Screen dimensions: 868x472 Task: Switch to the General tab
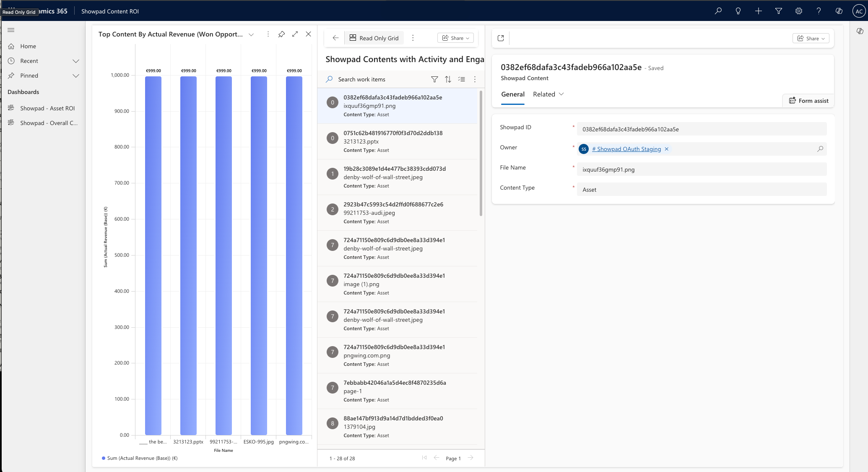(x=512, y=94)
